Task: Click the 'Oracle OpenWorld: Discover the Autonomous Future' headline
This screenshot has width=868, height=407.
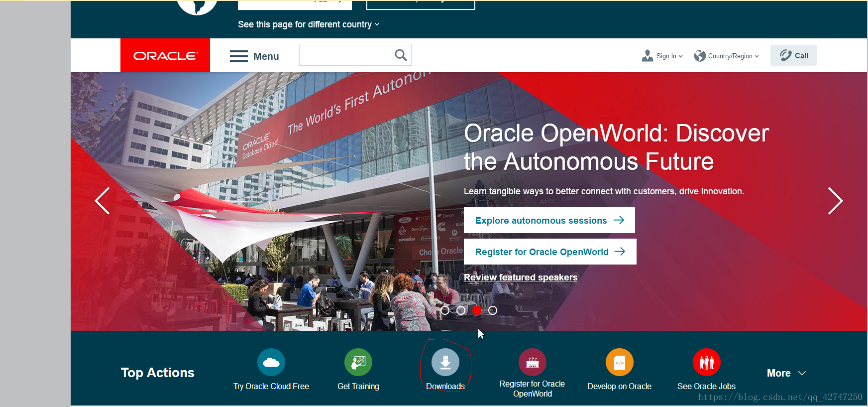Action: [617, 147]
